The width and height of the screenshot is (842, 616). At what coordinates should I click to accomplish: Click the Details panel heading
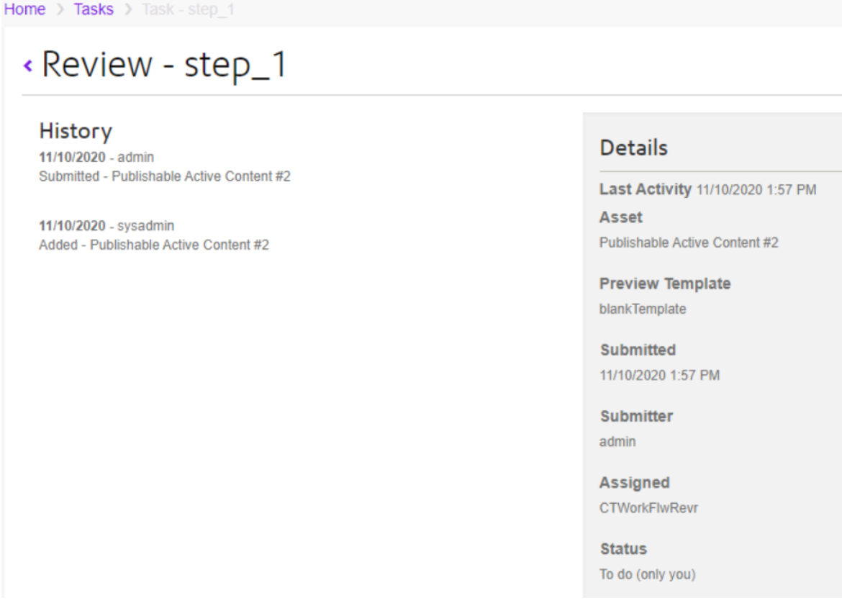[x=633, y=148]
